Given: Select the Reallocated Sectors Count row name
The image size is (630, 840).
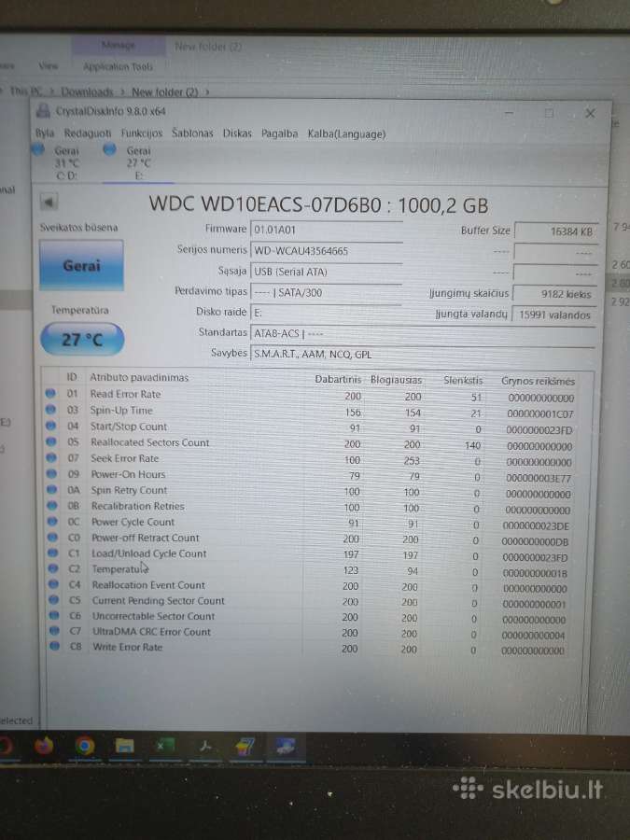Looking at the screenshot, I should coord(150,442).
